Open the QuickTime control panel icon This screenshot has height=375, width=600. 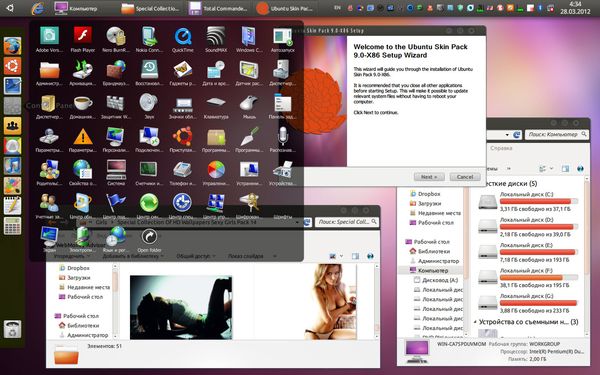(183, 39)
